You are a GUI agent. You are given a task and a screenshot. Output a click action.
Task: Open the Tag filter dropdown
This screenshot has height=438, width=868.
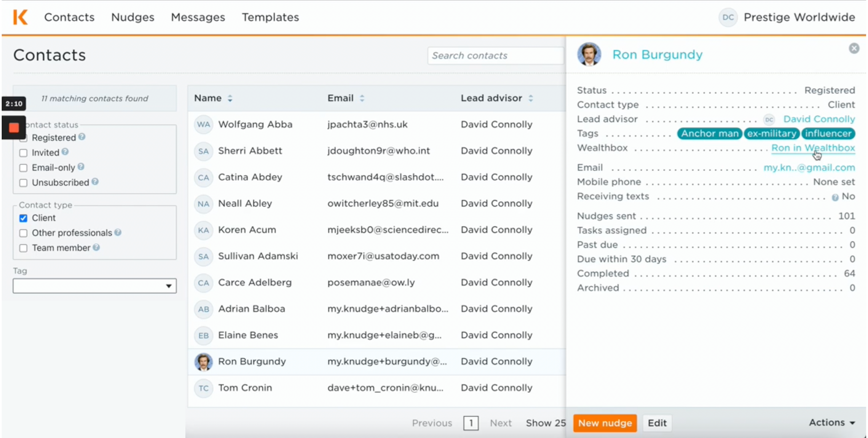tap(94, 286)
